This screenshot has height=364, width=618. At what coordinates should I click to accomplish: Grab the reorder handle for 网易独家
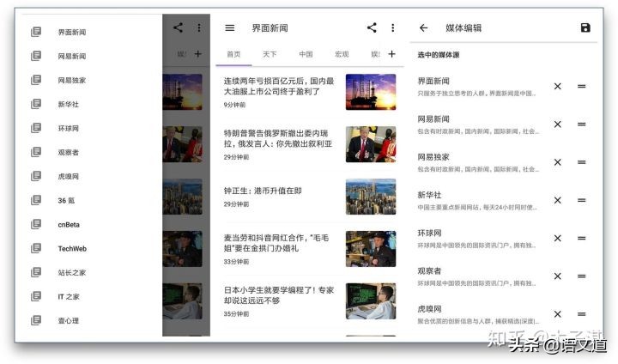581,162
